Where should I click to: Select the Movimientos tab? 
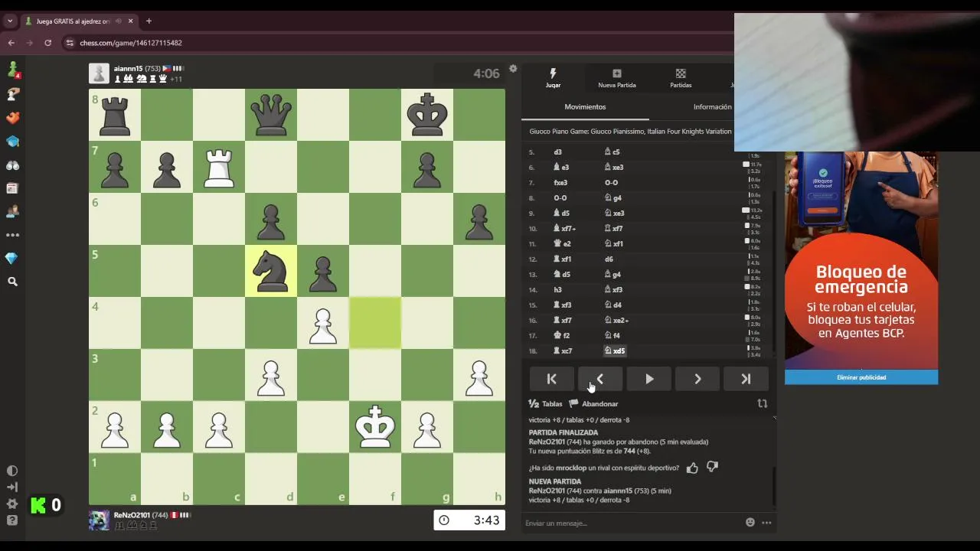pyautogui.click(x=585, y=107)
